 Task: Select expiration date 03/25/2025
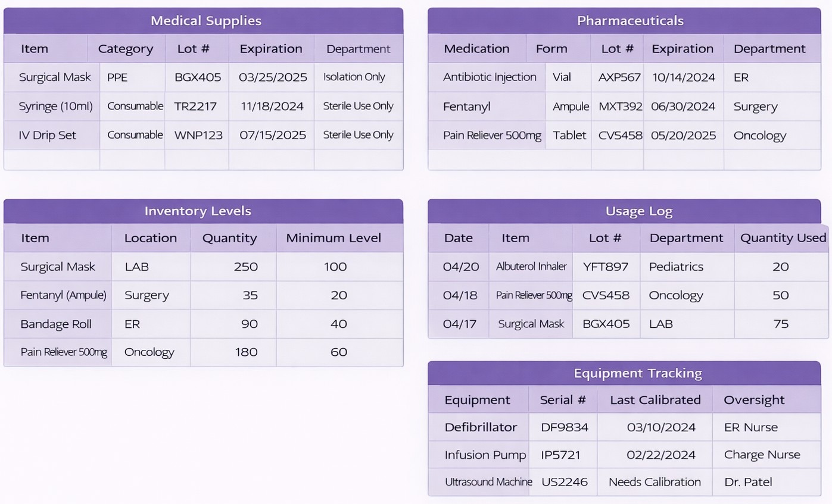[x=273, y=77]
